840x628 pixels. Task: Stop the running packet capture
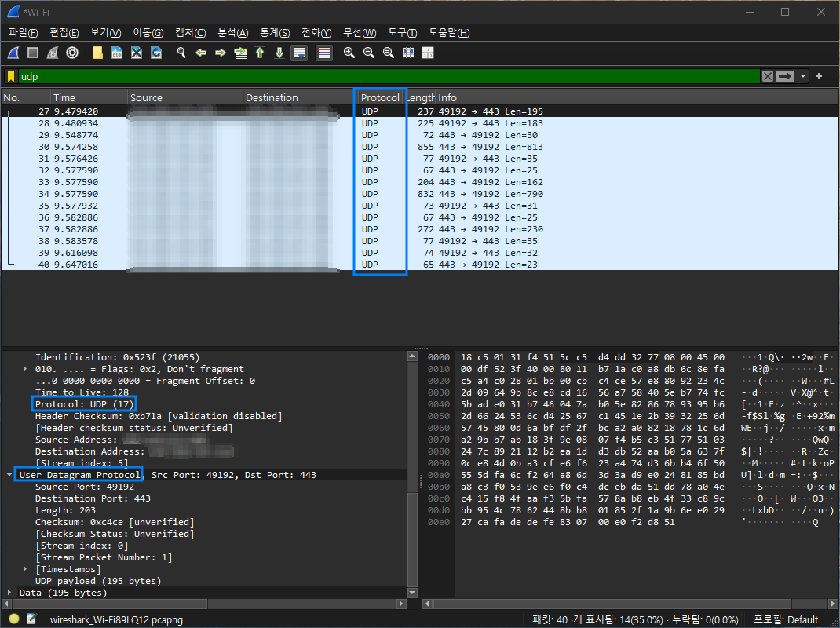(x=33, y=53)
